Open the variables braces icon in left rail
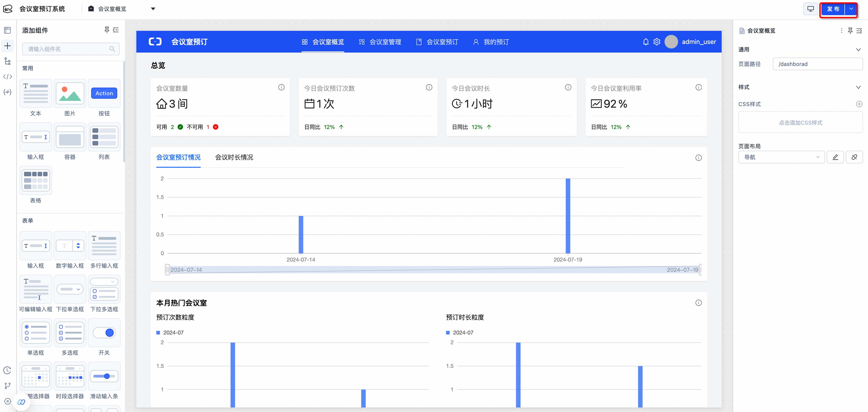The image size is (868, 412). [x=7, y=92]
